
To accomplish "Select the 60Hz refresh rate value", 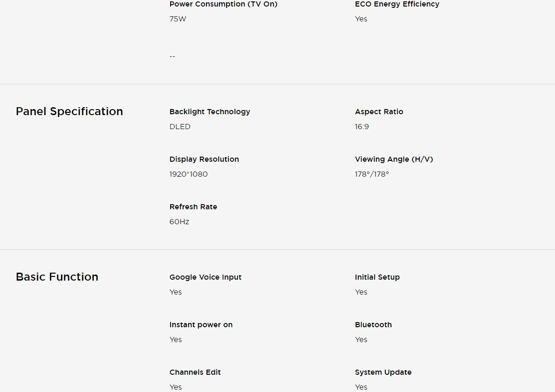I will [x=179, y=222].
